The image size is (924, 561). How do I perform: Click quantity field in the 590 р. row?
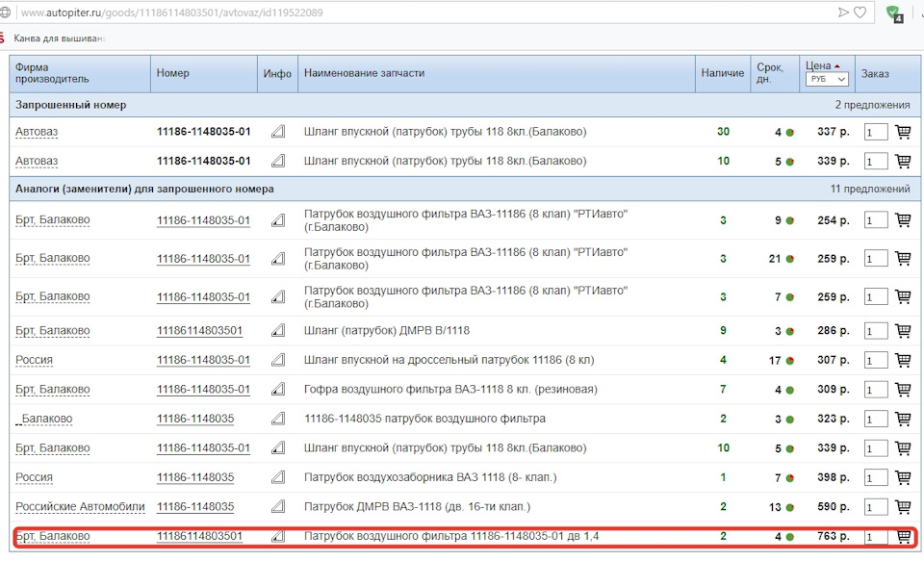click(x=876, y=508)
